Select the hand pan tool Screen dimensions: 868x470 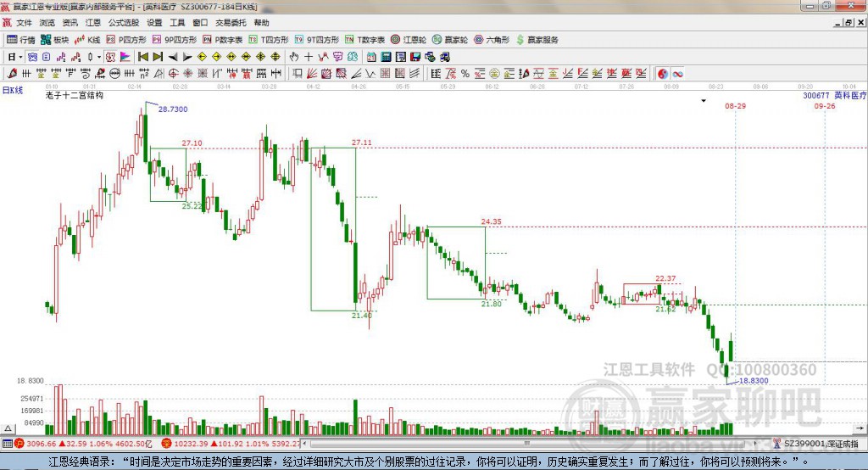(294, 57)
